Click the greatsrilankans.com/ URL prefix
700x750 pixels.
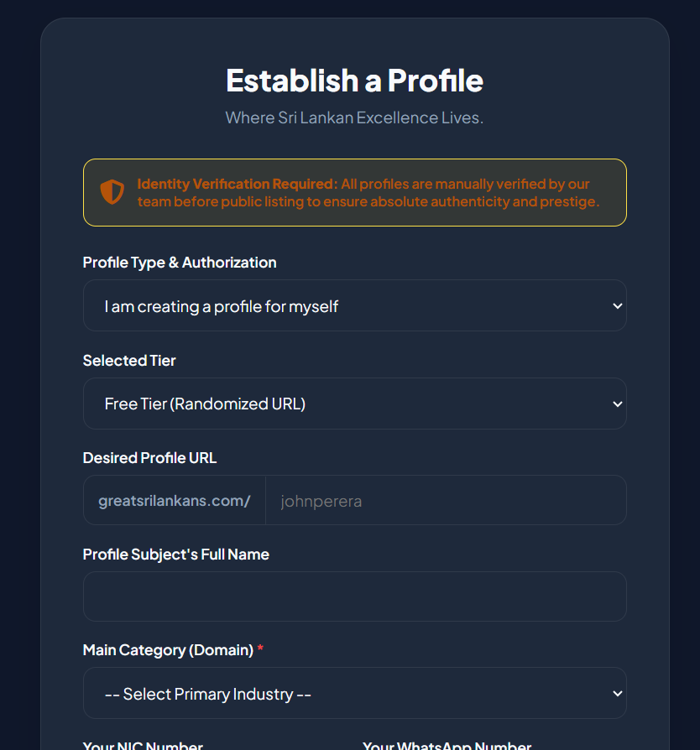click(x=175, y=501)
